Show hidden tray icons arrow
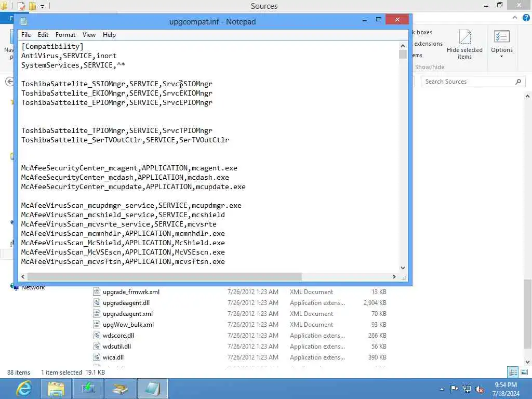This screenshot has width=532, height=399. tap(442, 389)
